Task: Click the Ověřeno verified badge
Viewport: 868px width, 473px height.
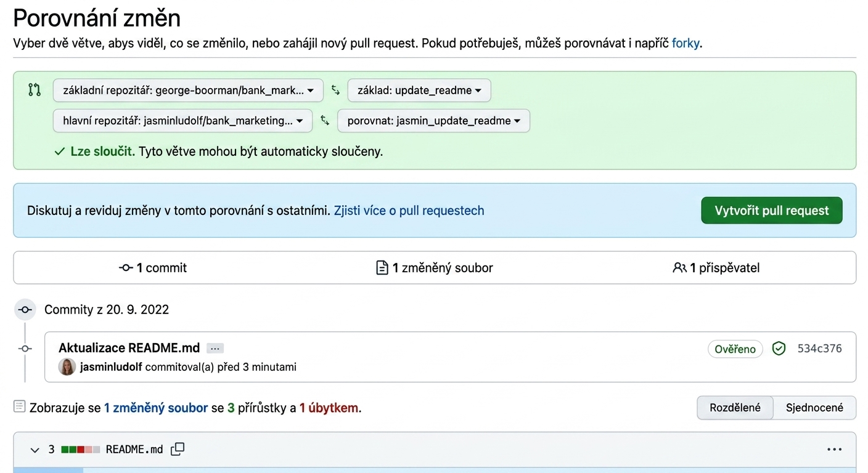Action: [735, 349]
